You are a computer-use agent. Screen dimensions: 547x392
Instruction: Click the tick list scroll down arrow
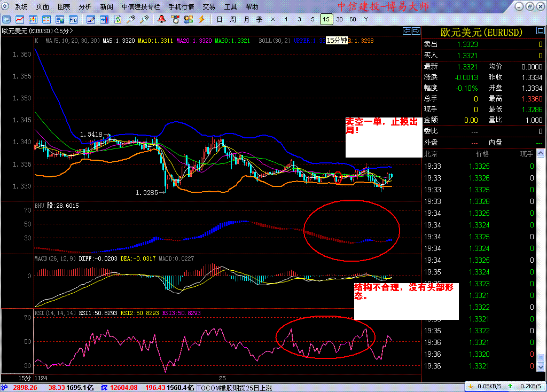pos(541,367)
